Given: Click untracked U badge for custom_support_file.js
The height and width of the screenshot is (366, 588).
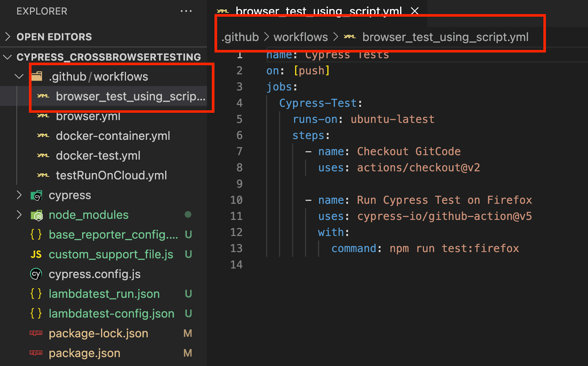Looking at the screenshot, I should (x=188, y=254).
